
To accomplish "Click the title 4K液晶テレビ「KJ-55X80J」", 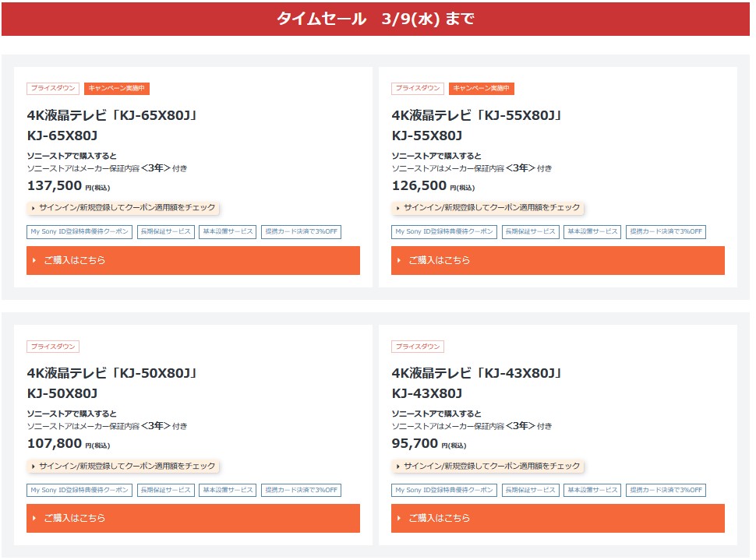I will [x=476, y=116].
